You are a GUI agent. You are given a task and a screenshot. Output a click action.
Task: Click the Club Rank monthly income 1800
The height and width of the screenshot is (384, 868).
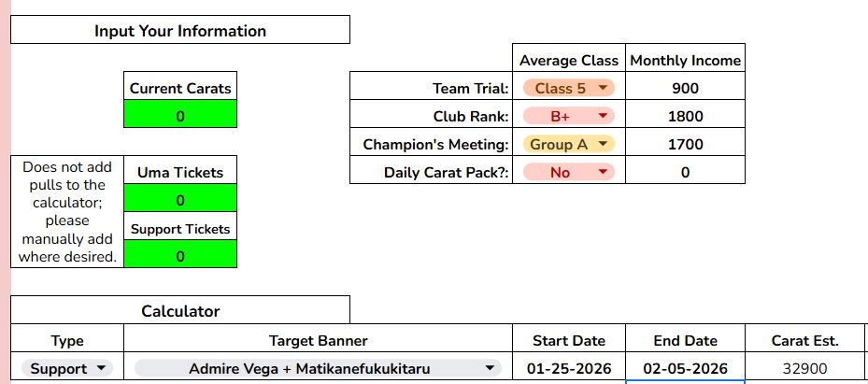point(685,117)
